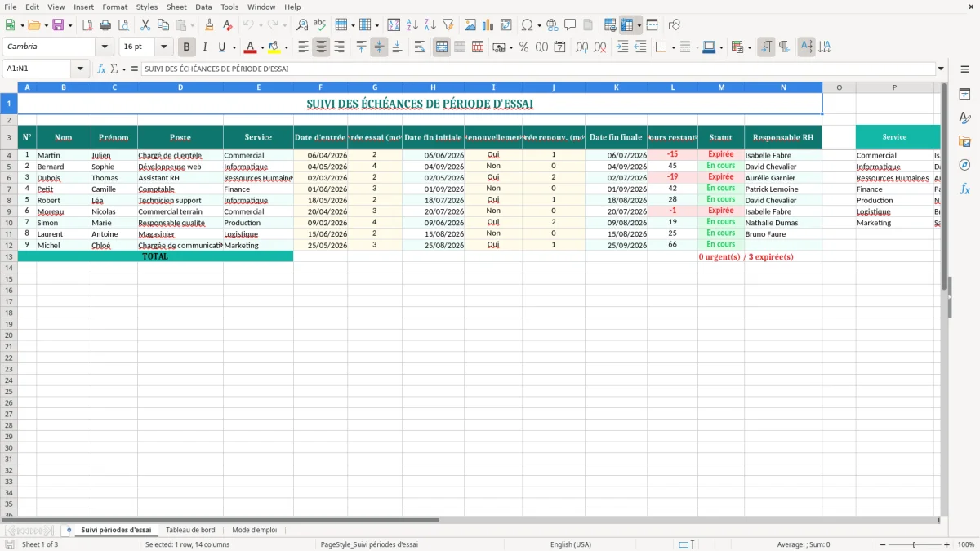This screenshot has height=551, width=980.
Task: Open the sidebar Properties deck
Action: click(964, 95)
